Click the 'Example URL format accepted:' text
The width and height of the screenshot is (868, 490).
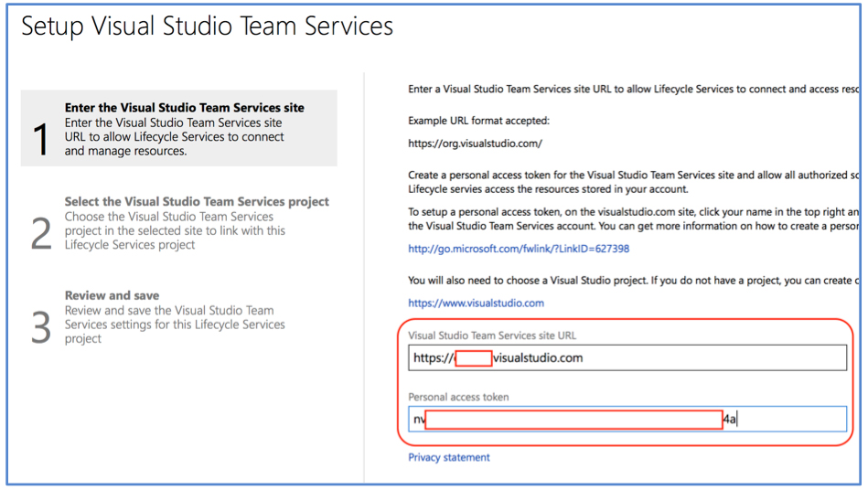point(479,121)
